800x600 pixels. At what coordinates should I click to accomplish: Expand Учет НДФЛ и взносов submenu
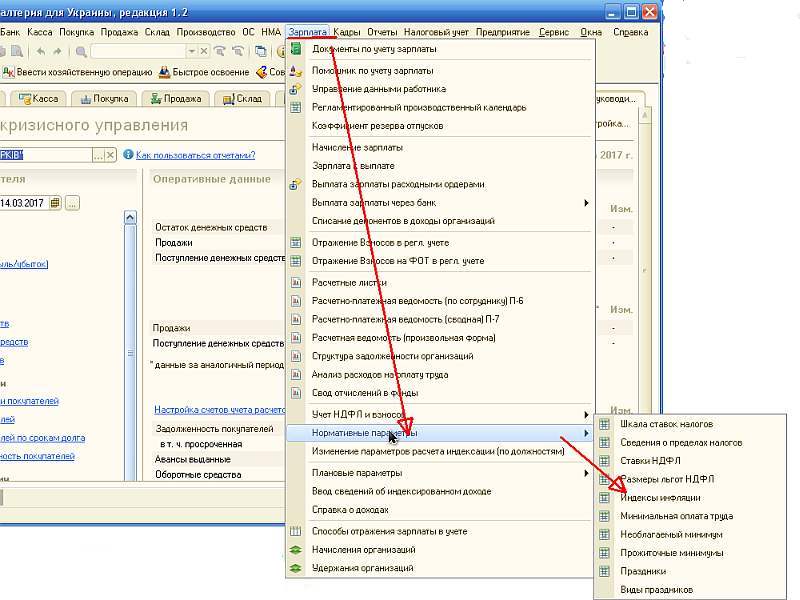tap(586, 415)
